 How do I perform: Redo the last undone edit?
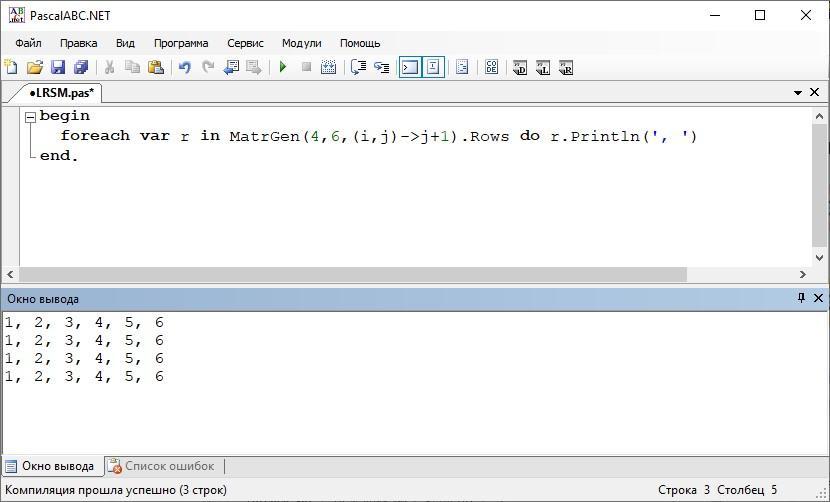coord(208,67)
